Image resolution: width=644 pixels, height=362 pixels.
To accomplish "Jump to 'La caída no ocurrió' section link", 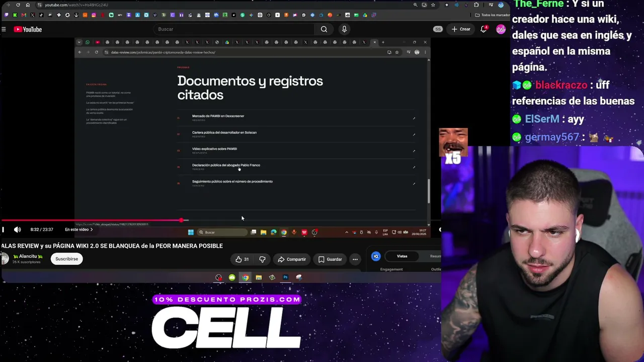I will click(x=110, y=103).
